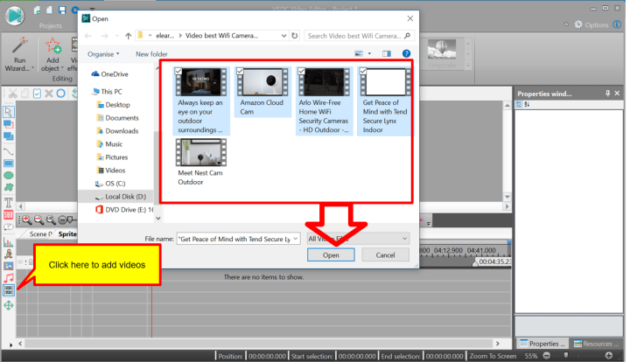This screenshot has height=362, width=644.
Task: Click the VSDC application logo button
Action: pos(15,16)
